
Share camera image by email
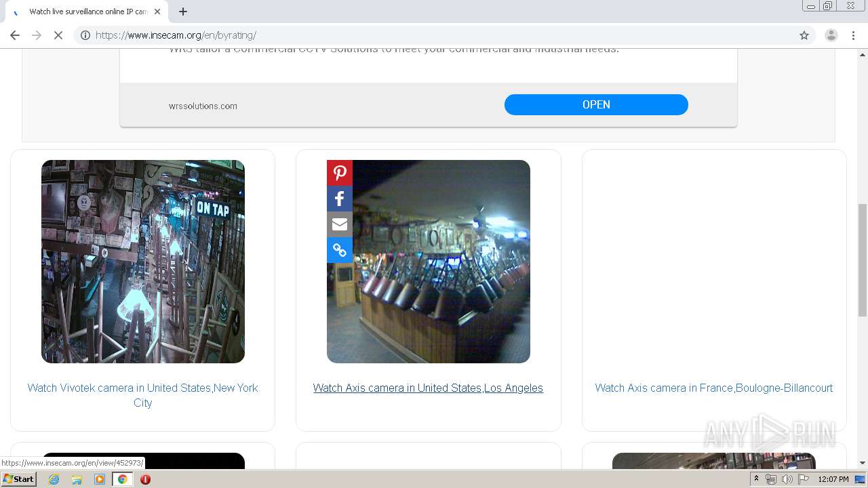[x=340, y=224]
